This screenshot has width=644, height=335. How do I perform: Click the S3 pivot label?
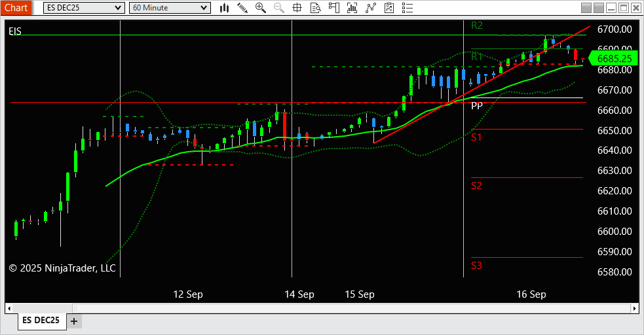click(476, 265)
